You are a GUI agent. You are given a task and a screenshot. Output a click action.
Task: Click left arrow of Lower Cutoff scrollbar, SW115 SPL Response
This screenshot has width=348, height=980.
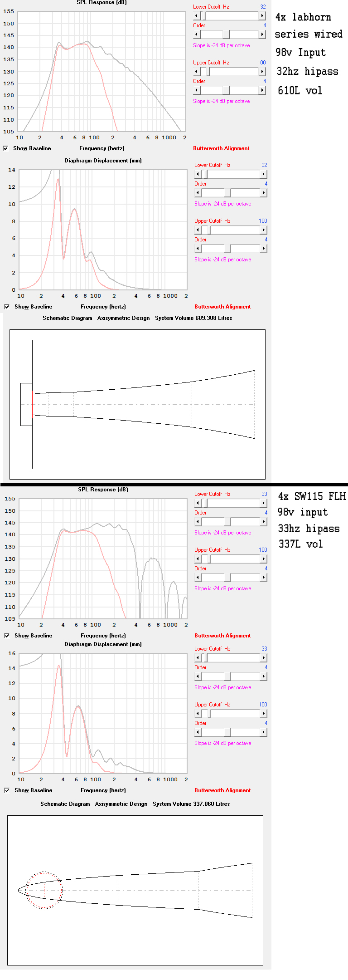click(x=198, y=503)
